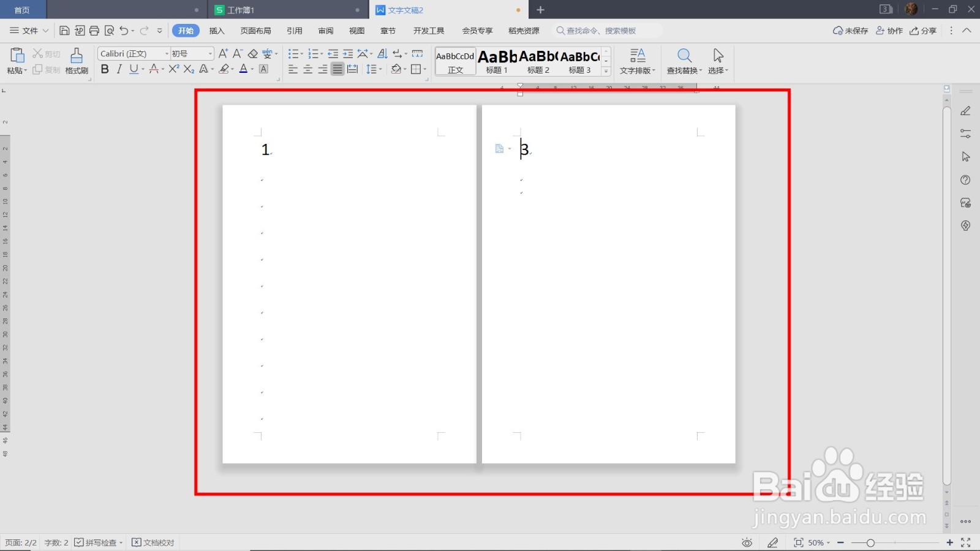Switch to the 工作簿1 document tab
This screenshot has height=551, width=980.
[x=288, y=10]
